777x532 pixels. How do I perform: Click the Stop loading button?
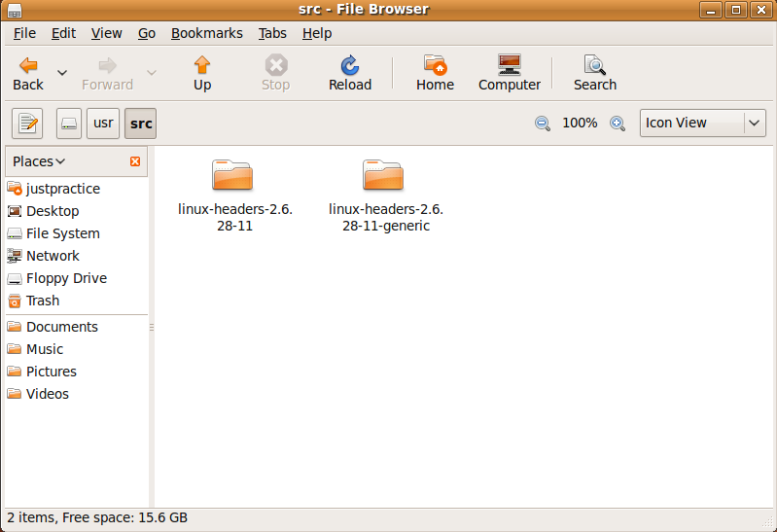[275, 73]
